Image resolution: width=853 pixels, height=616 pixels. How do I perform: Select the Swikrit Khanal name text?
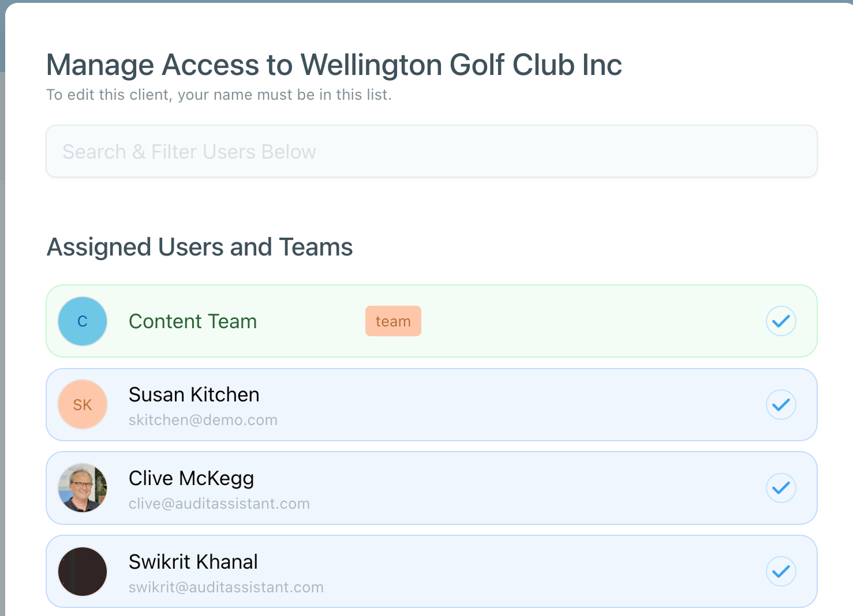(193, 562)
